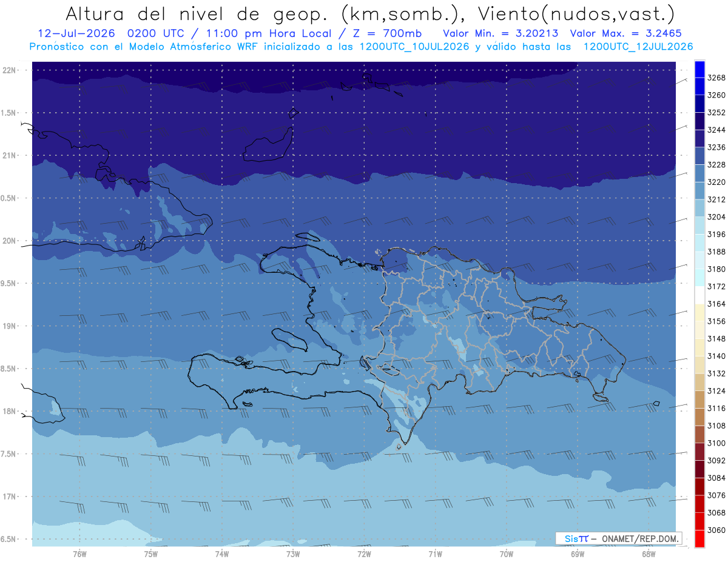Click the "3236" legend value
Image resolution: width=728 pixels, height=562 pixels.
(716, 147)
